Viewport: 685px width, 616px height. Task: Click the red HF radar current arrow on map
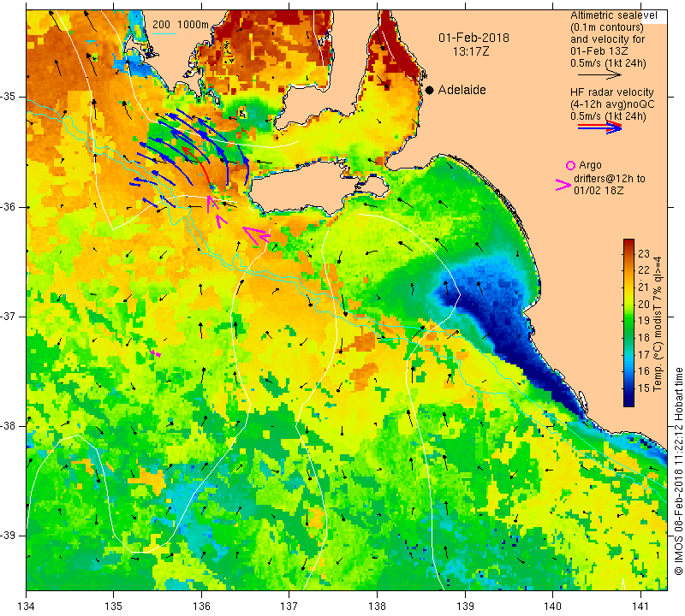click(x=197, y=165)
